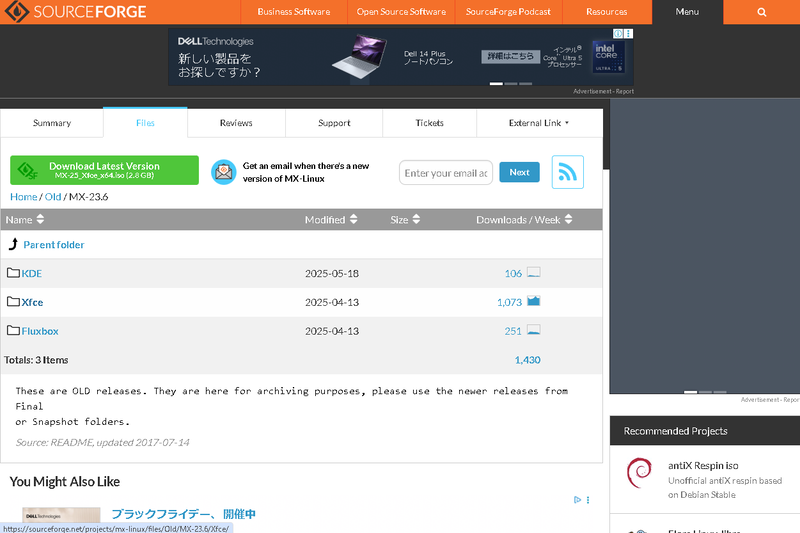Open the search magnifier icon
This screenshot has width=800, height=533.
point(762,12)
